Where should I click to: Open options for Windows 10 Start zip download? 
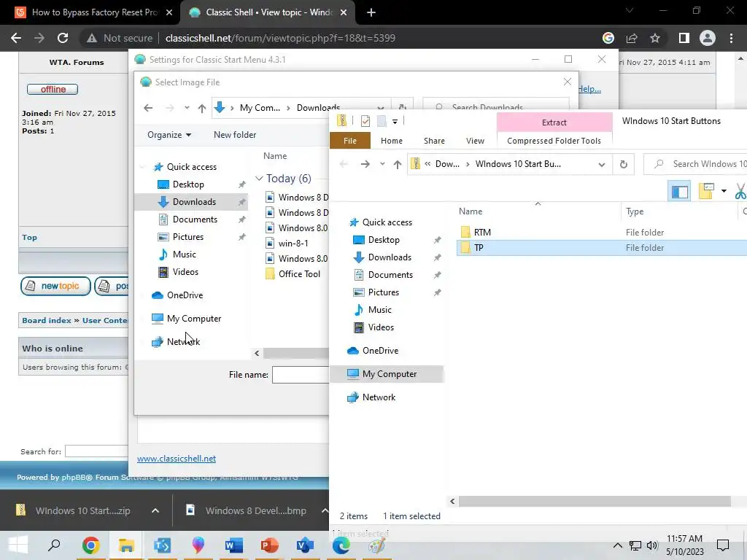pos(155,510)
